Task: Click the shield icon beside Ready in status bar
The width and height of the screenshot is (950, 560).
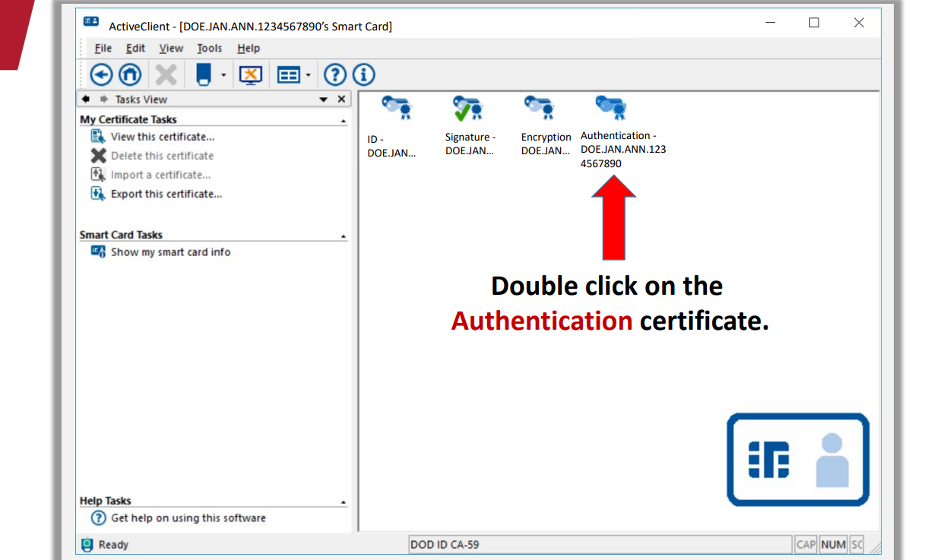Action: 87,544
